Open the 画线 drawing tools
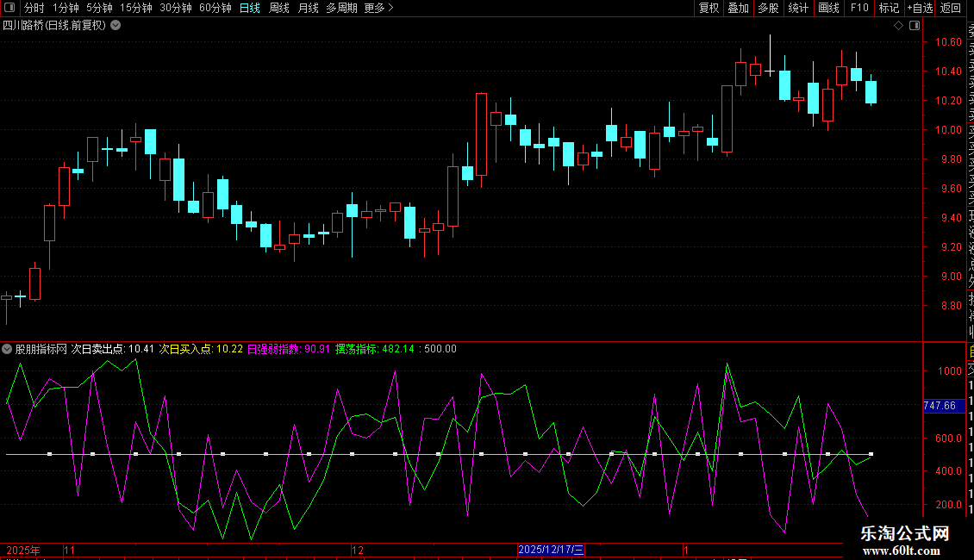Screen dimensions: 974x560 coord(828,8)
